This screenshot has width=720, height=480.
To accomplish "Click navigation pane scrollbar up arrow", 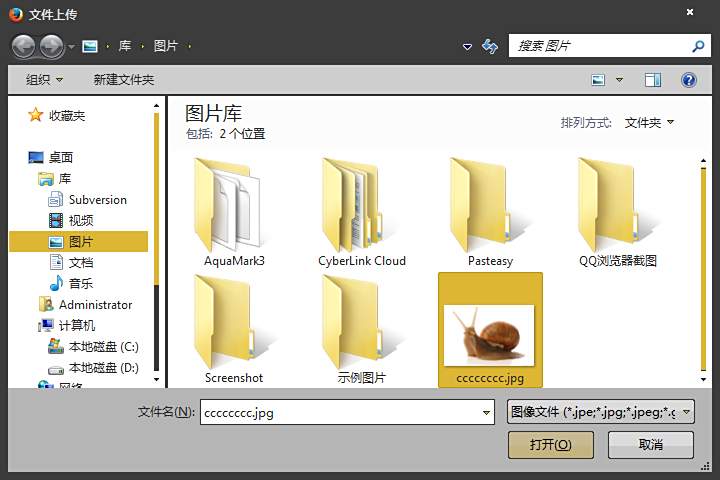I will (157, 106).
